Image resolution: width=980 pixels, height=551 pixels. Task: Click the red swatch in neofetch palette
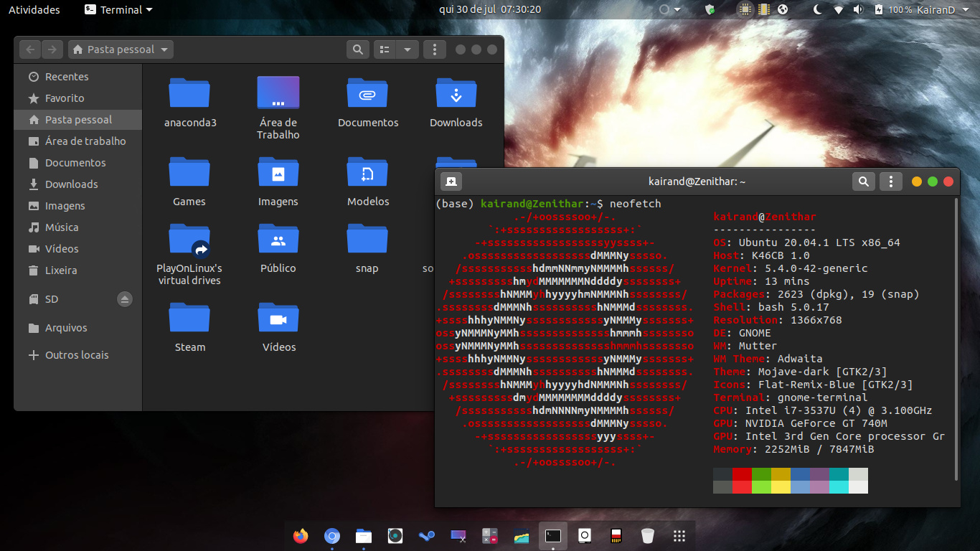click(x=742, y=474)
